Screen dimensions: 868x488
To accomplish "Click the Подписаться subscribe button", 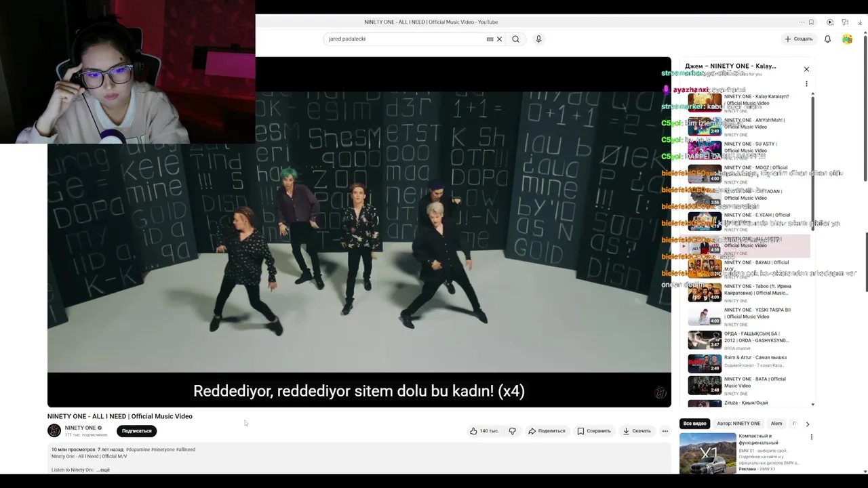I will [137, 431].
